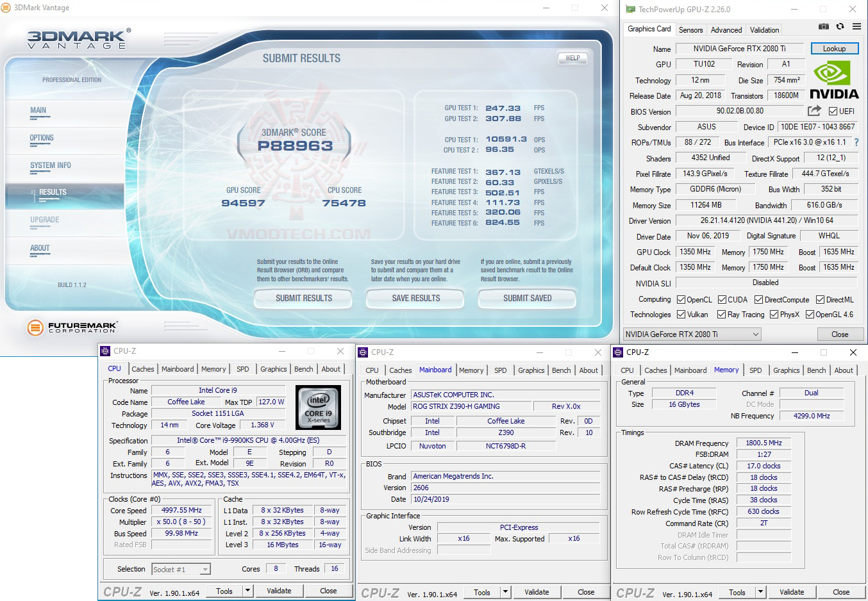Click Validate in the CPU-Z CPU window
868x601 pixels.
click(x=279, y=591)
